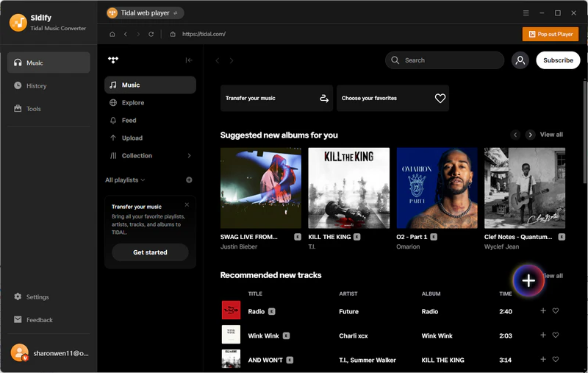Open artist Future in track list
The height and width of the screenshot is (373, 588).
point(348,312)
